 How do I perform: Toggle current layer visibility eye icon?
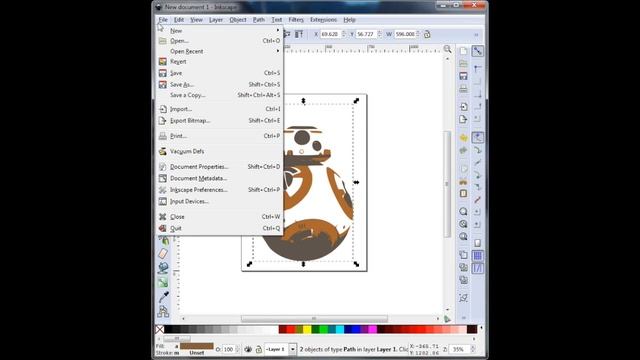tap(248, 349)
